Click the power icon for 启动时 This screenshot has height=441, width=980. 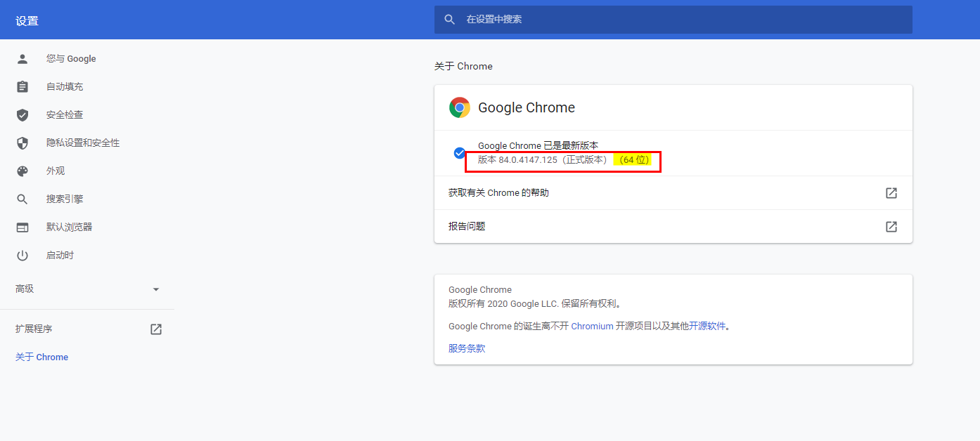click(22, 256)
